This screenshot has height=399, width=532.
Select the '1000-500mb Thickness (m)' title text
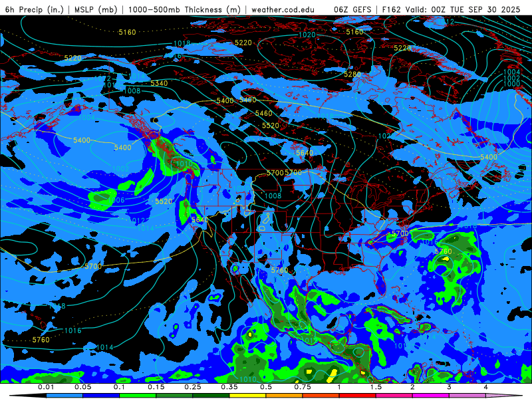point(184,9)
